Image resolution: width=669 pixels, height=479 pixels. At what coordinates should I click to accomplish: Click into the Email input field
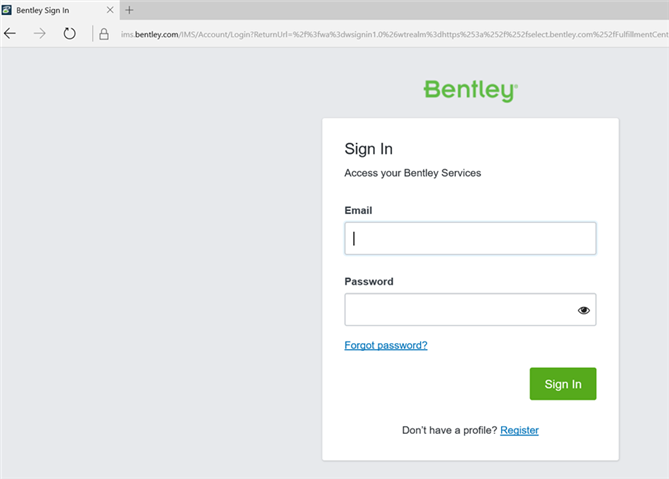click(x=470, y=238)
